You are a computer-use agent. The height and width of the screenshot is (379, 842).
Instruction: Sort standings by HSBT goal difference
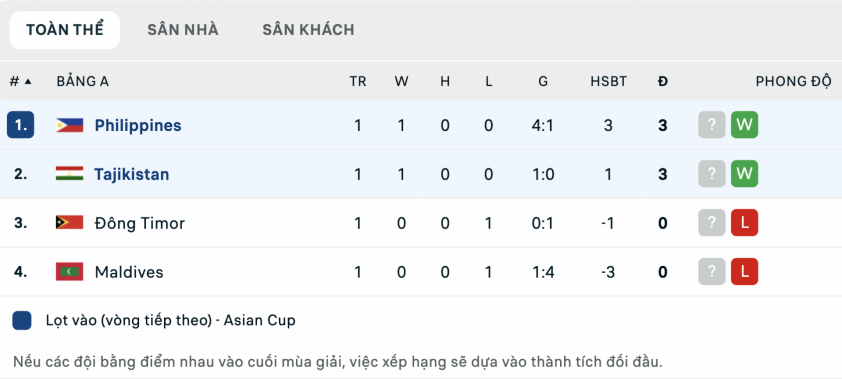[608, 82]
